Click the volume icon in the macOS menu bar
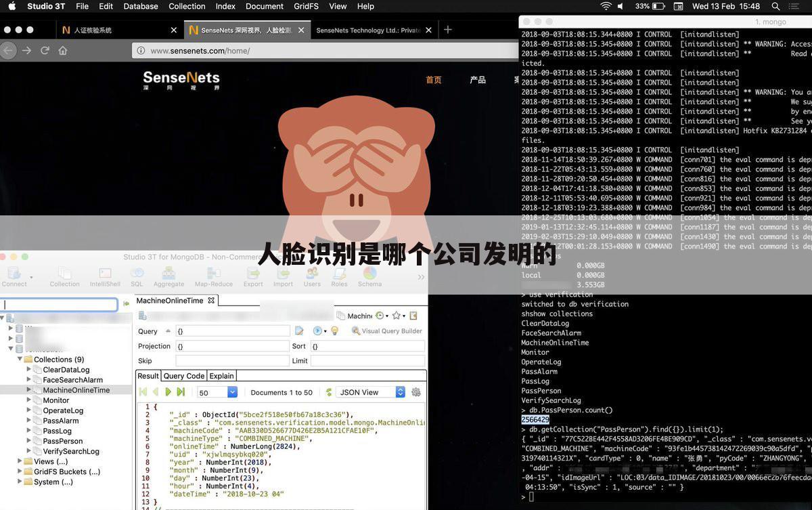This screenshot has height=510, width=812. (623, 6)
